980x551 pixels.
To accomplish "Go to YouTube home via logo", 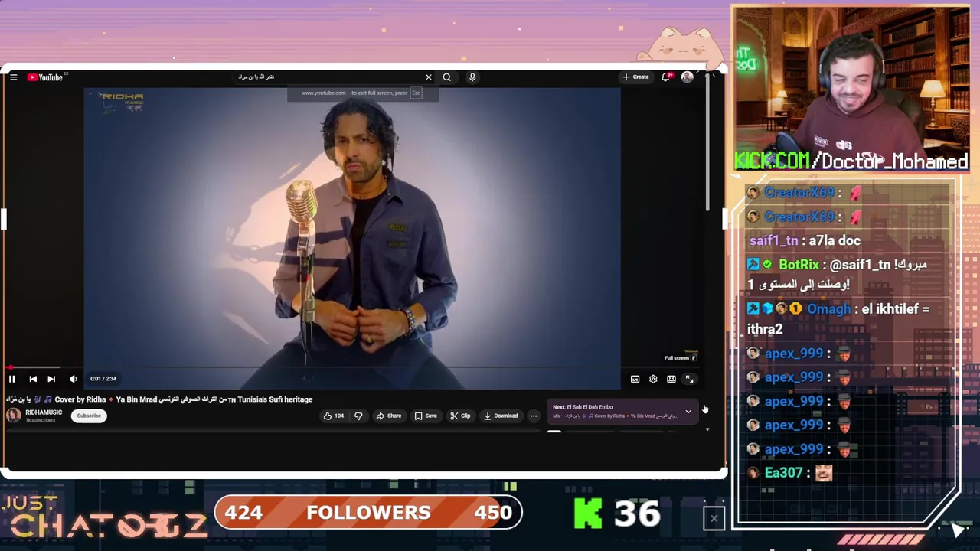I will click(46, 77).
